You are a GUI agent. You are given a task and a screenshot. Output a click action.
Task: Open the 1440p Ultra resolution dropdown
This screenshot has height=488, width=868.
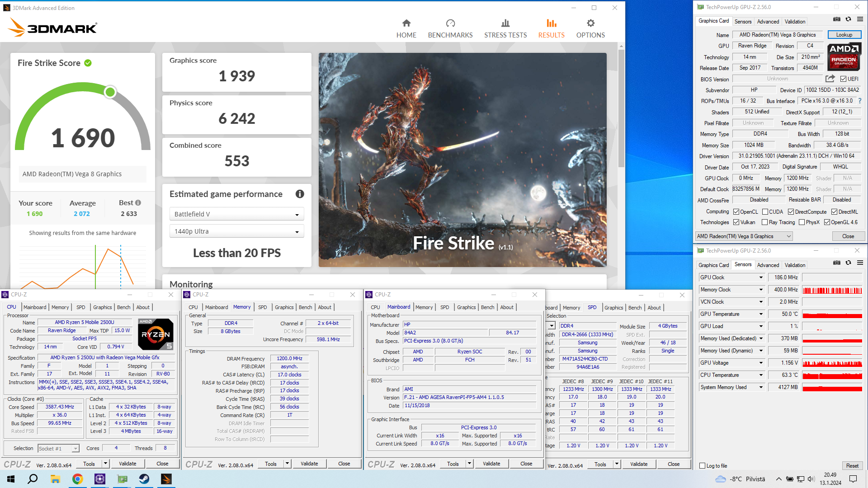(236, 231)
